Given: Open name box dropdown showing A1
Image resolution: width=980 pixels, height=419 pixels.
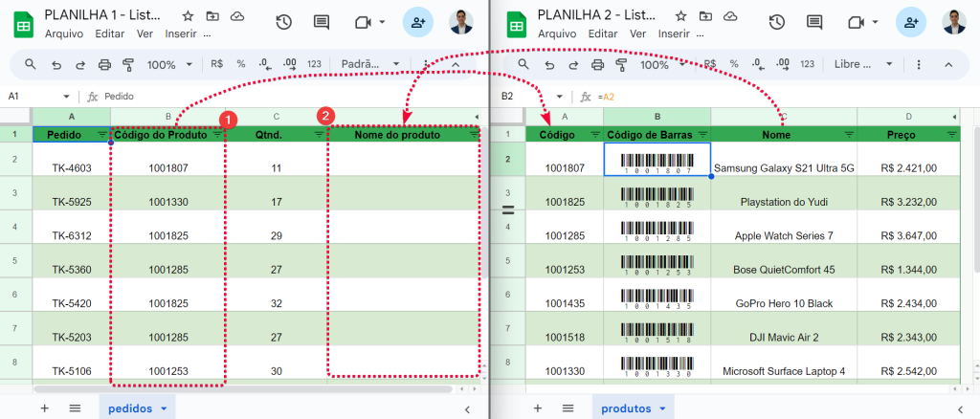Looking at the screenshot, I should 67,97.
